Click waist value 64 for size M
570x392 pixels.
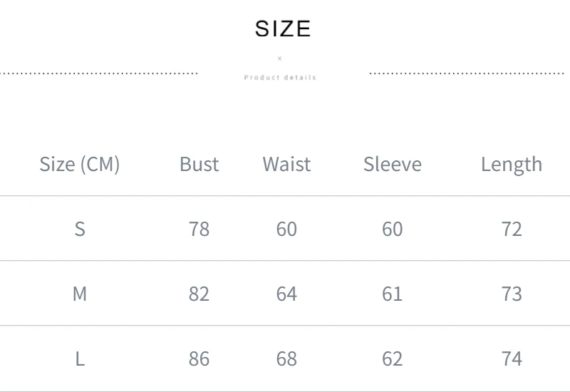[286, 294]
